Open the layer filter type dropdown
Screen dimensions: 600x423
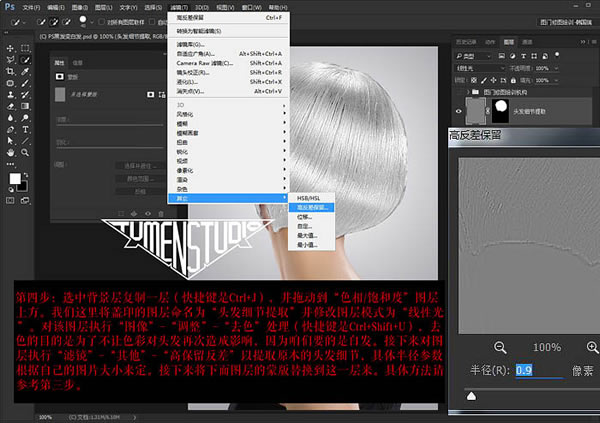(x=473, y=56)
